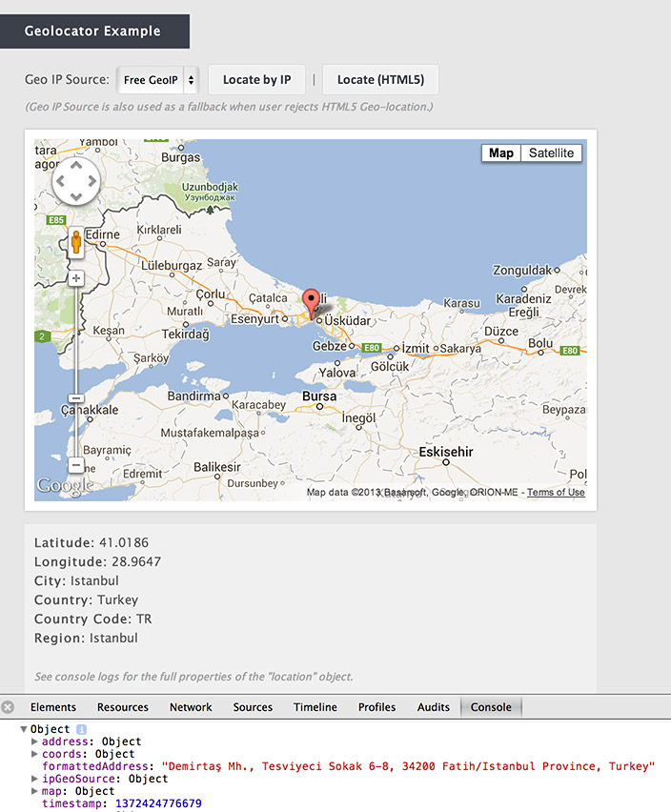Collapse the root Object in console

pyautogui.click(x=23, y=729)
